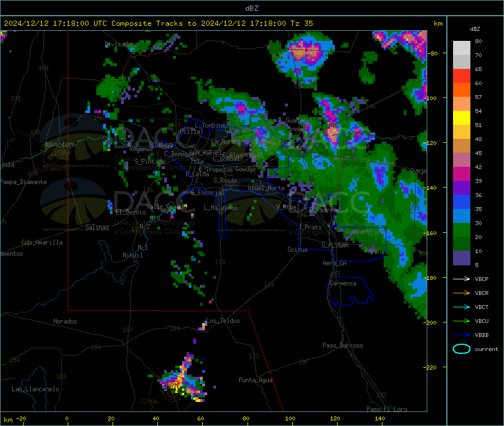
Task: Click the white VBCP arrow legend icon
Action: coord(461,279)
